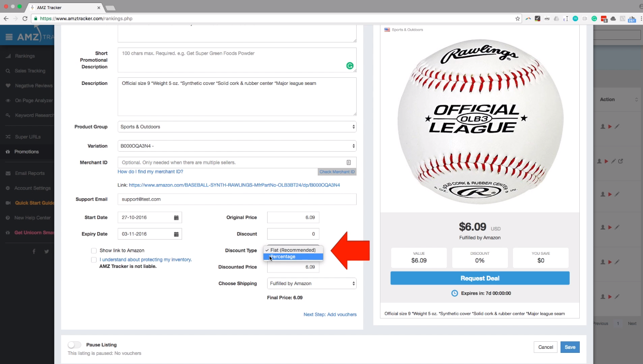Open the Product Group dropdown
The image size is (643, 364).
click(x=237, y=127)
